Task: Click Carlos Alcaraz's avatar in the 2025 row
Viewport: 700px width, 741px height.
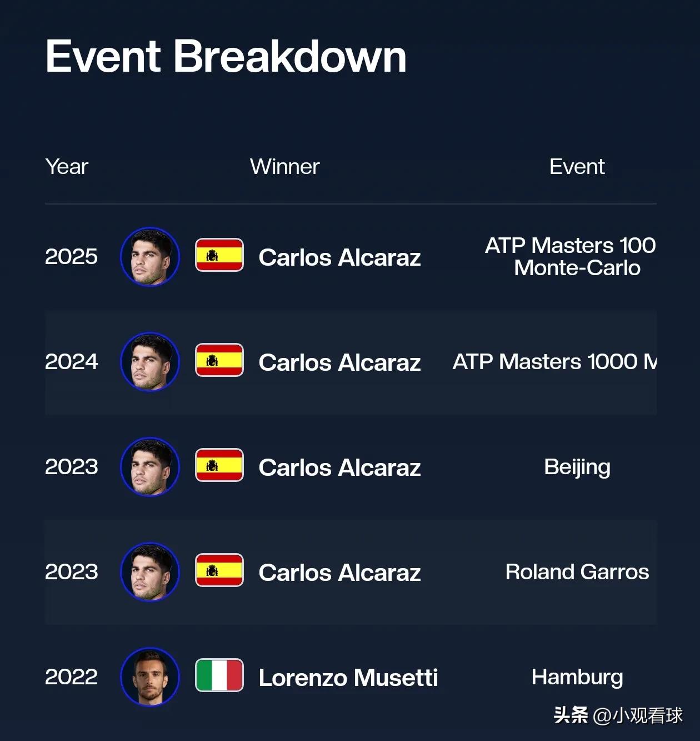Action: point(150,257)
